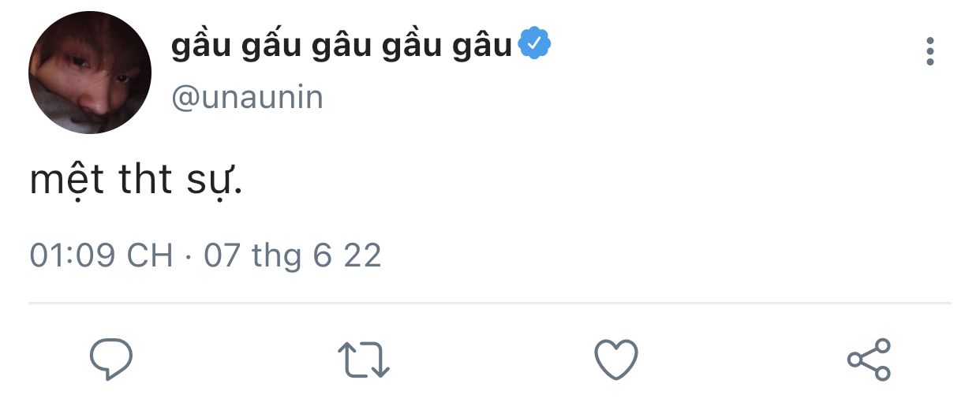Click the word tht in the tweet
The height and width of the screenshot is (410, 980).
144,180
